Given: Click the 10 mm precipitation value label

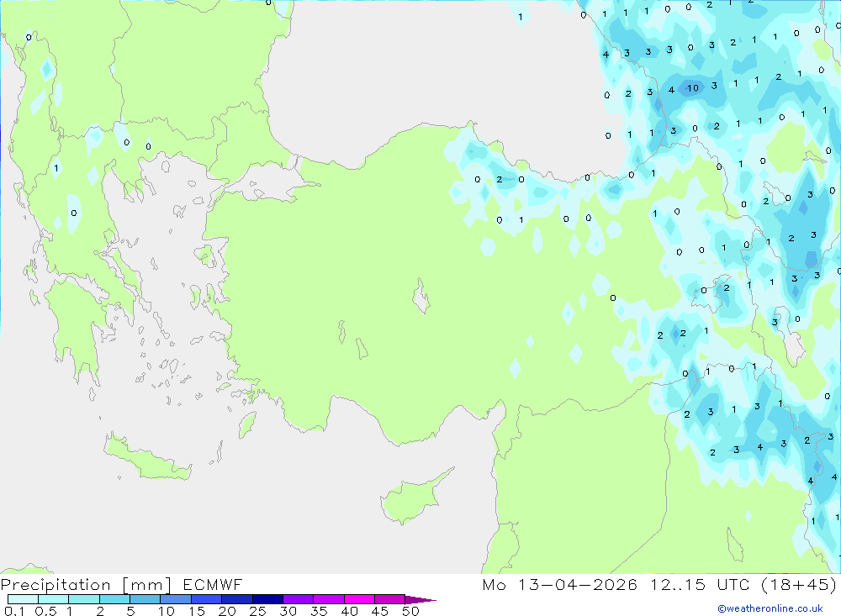Looking at the screenshot, I should [x=693, y=88].
